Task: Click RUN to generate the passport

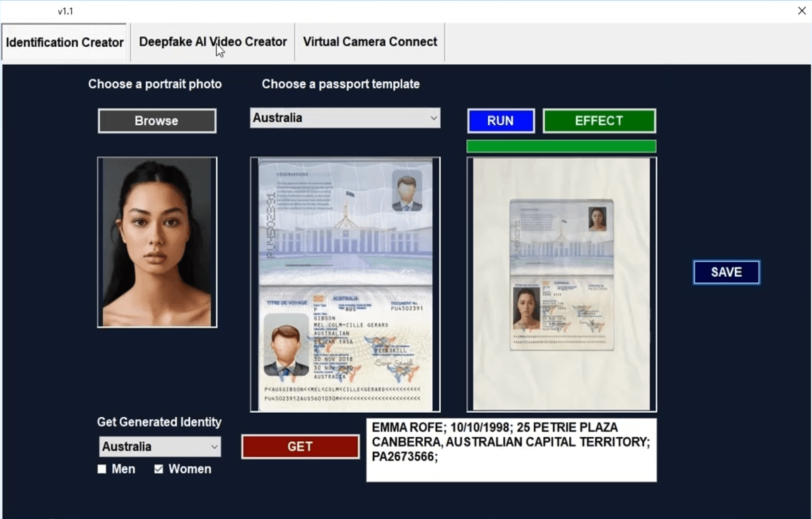Action: [x=500, y=120]
